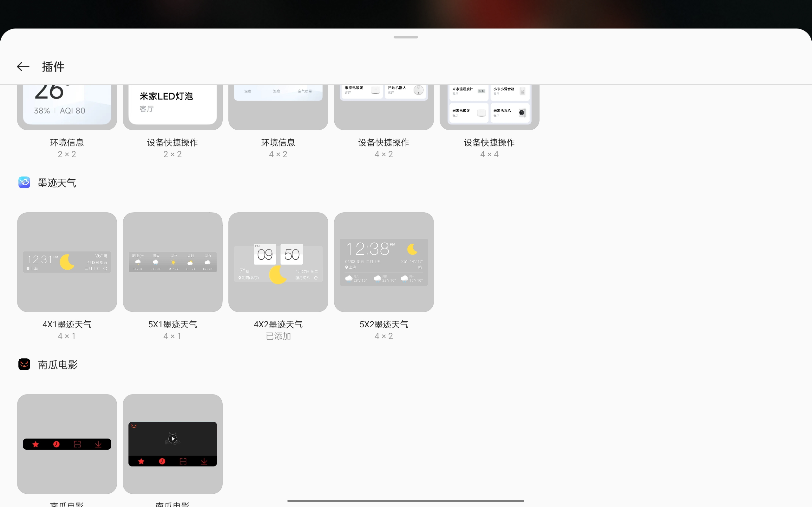This screenshot has height=507, width=812.
Task: Select the 5X1墨迹天气 widget preview
Action: [173, 262]
